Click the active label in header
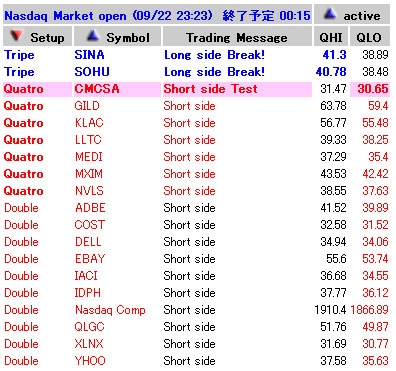Image resolution: width=396 pixels, height=371 pixels. pyautogui.click(x=362, y=16)
